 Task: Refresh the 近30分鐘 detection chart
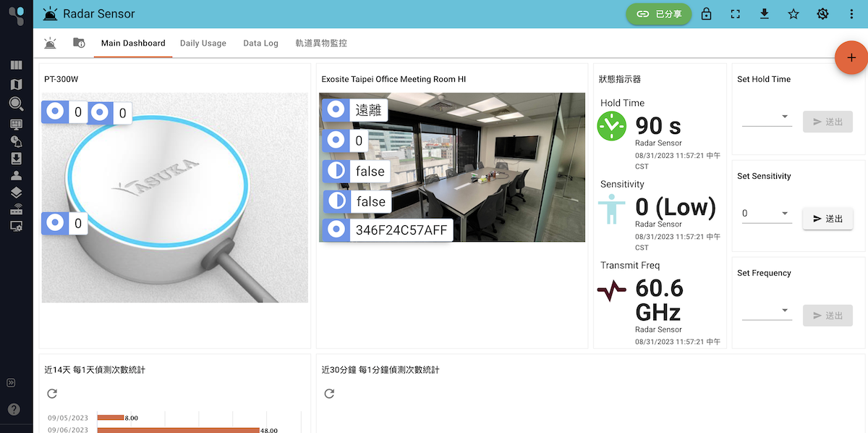click(x=329, y=394)
